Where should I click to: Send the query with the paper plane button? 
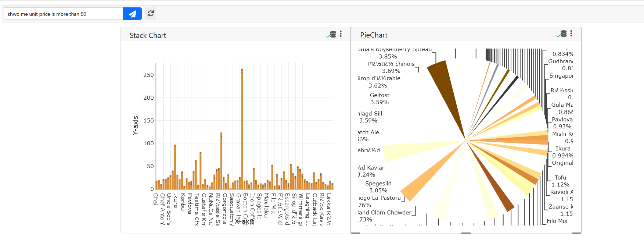click(x=132, y=14)
